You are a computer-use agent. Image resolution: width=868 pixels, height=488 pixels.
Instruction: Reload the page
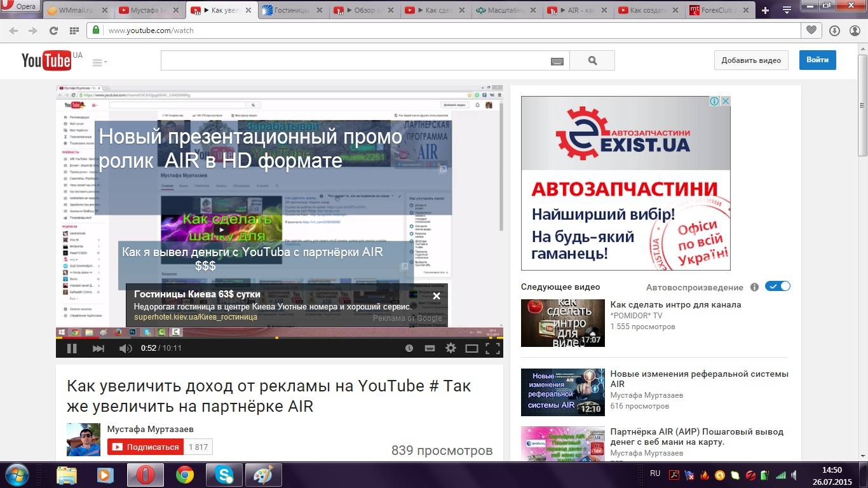coord(53,30)
